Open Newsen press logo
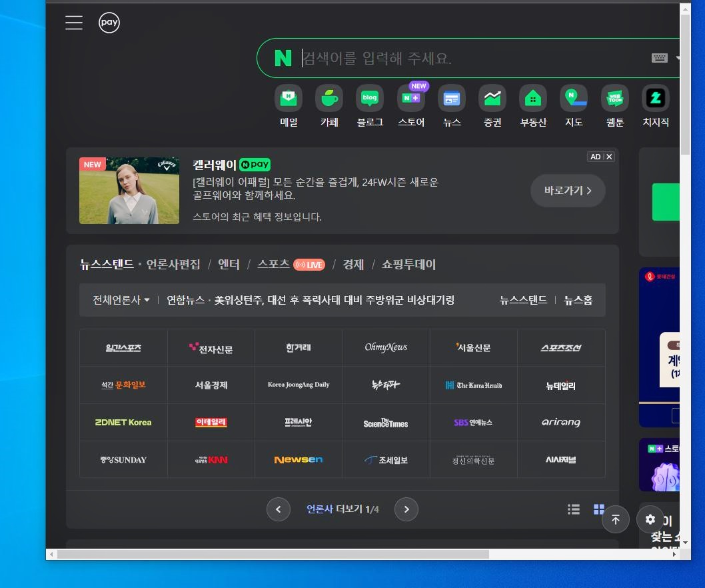 [x=299, y=460]
